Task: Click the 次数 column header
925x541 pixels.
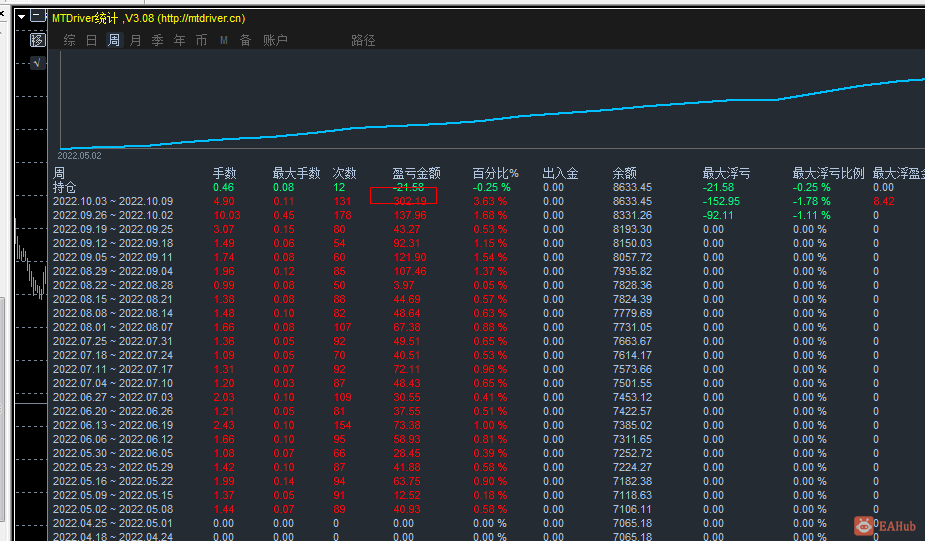Action: pos(345,173)
